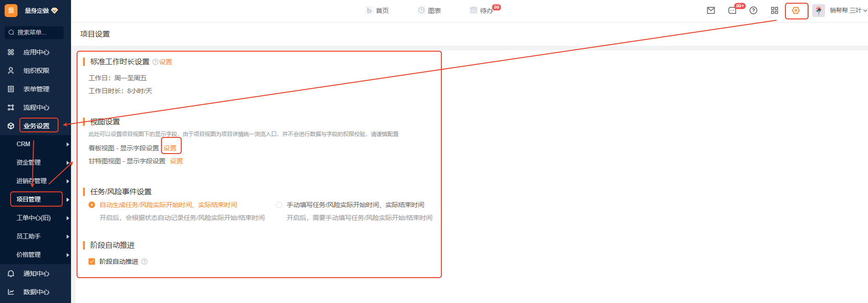Open the chat messages icon with 99+ badge
Image resolution: width=868 pixels, height=303 pixels.
(x=732, y=11)
